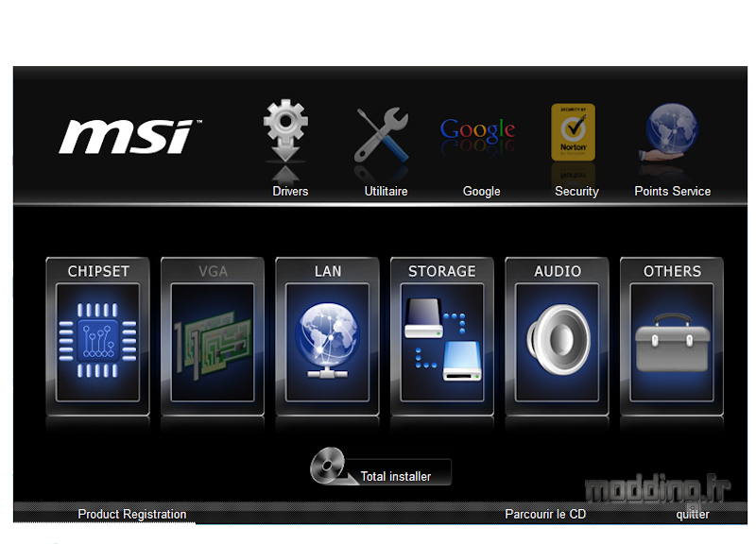Open the Product Registration link
756x544 pixels.
click(x=132, y=514)
